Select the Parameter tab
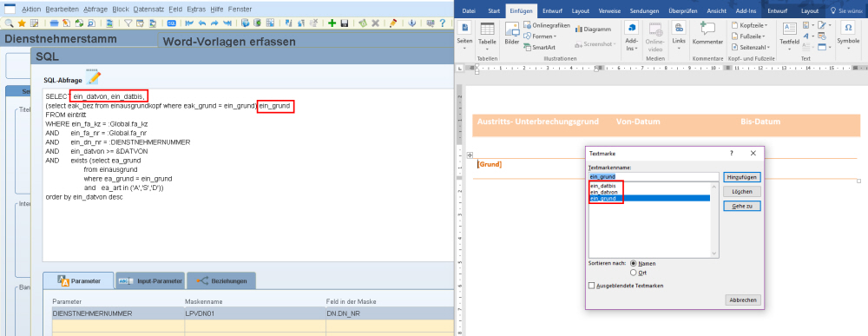The image size is (868, 336). click(78, 281)
